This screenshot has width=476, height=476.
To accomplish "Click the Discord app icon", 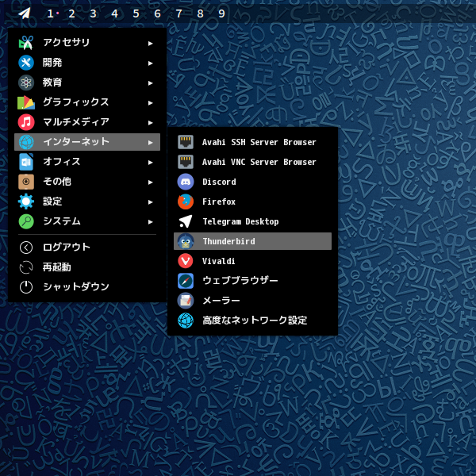I will (186, 182).
